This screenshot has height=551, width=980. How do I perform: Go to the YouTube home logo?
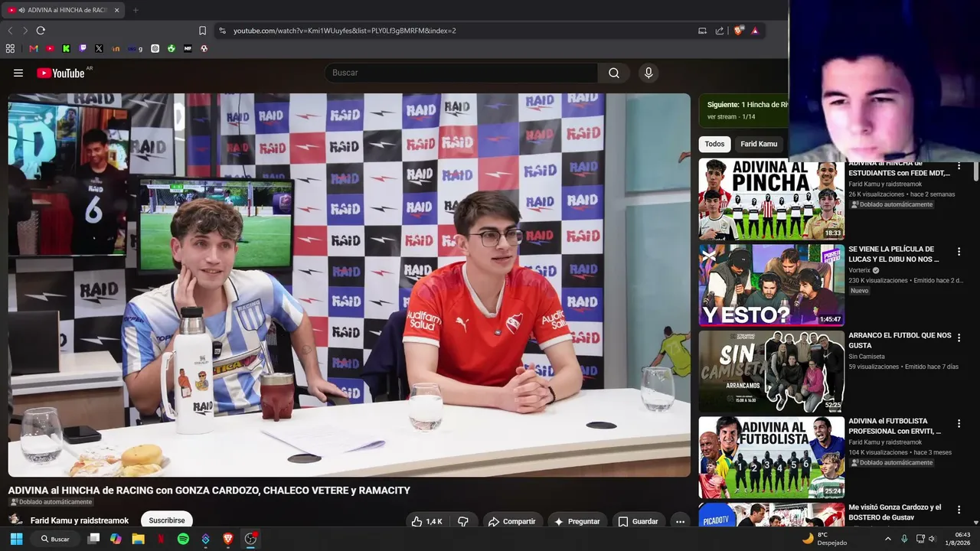61,73
